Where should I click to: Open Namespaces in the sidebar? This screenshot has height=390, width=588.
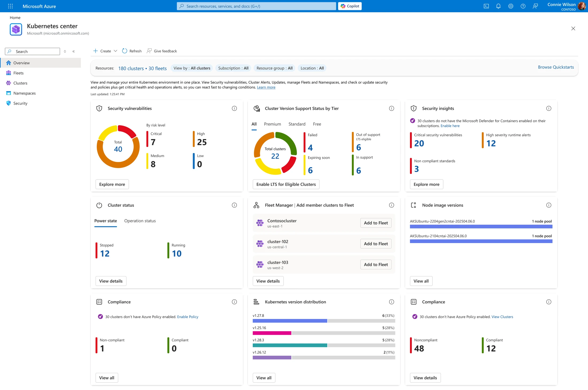tap(41, 93)
